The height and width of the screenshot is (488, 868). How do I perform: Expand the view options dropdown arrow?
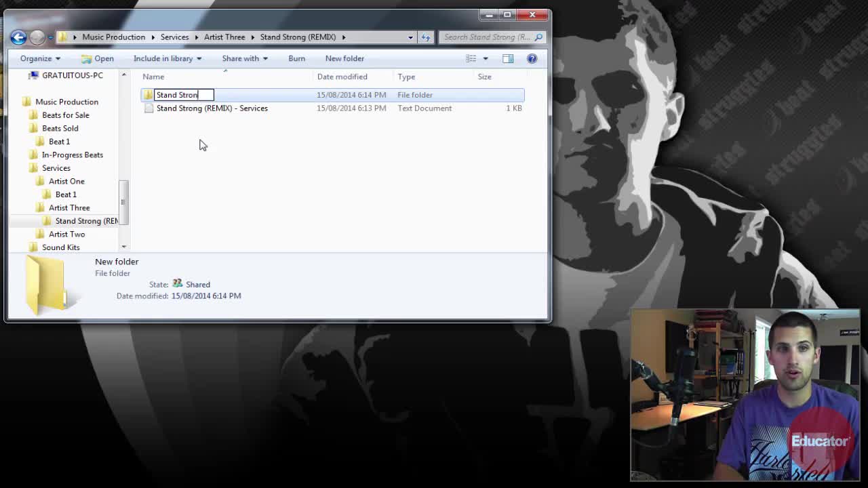click(x=486, y=59)
